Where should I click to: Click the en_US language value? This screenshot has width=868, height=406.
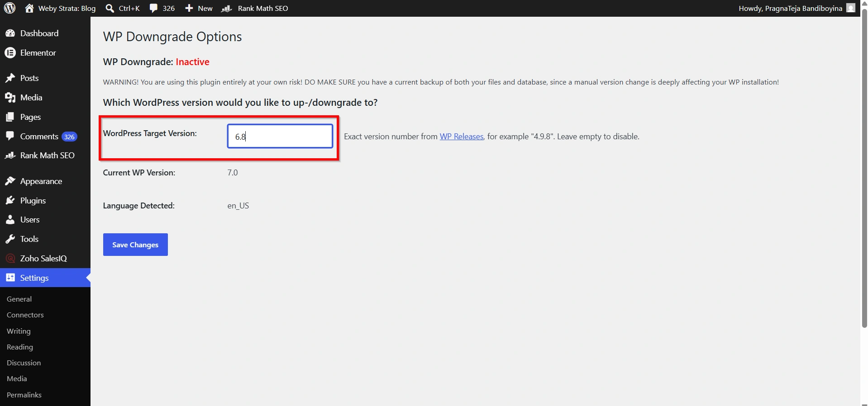(238, 206)
